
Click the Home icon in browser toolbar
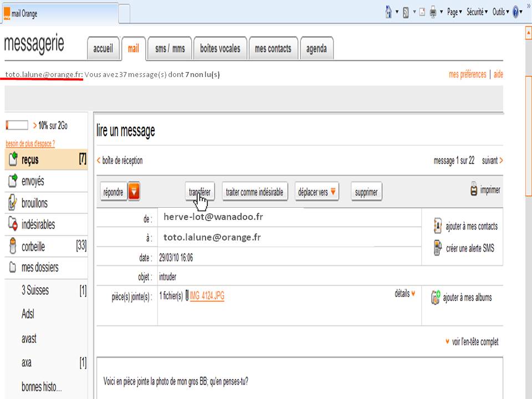pyautogui.click(x=388, y=12)
